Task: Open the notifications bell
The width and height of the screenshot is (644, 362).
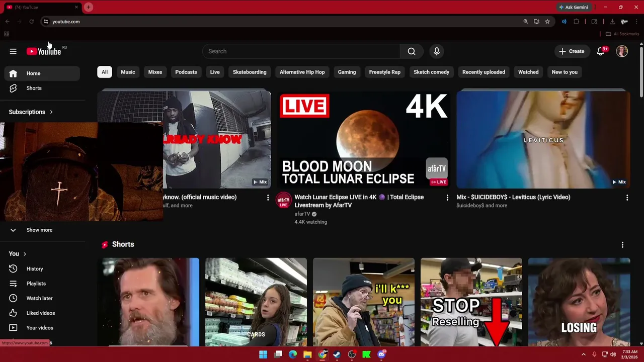Action: [x=601, y=51]
